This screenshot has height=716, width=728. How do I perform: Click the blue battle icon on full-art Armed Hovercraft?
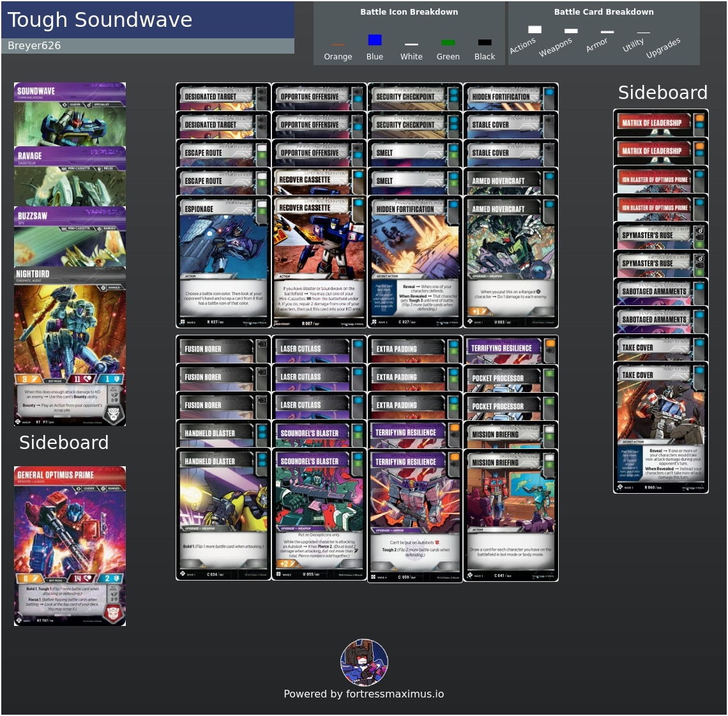click(x=549, y=204)
